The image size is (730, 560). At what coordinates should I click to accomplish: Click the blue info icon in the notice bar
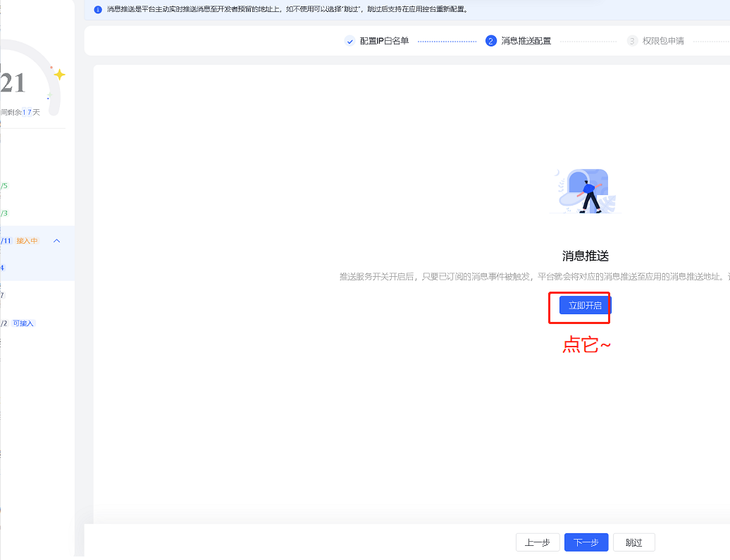98,9
